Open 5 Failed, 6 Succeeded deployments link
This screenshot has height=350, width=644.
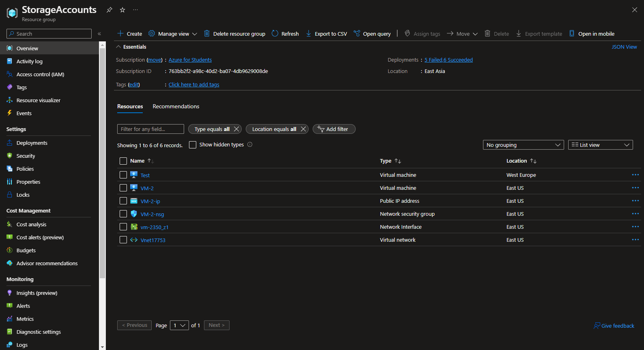tap(449, 60)
